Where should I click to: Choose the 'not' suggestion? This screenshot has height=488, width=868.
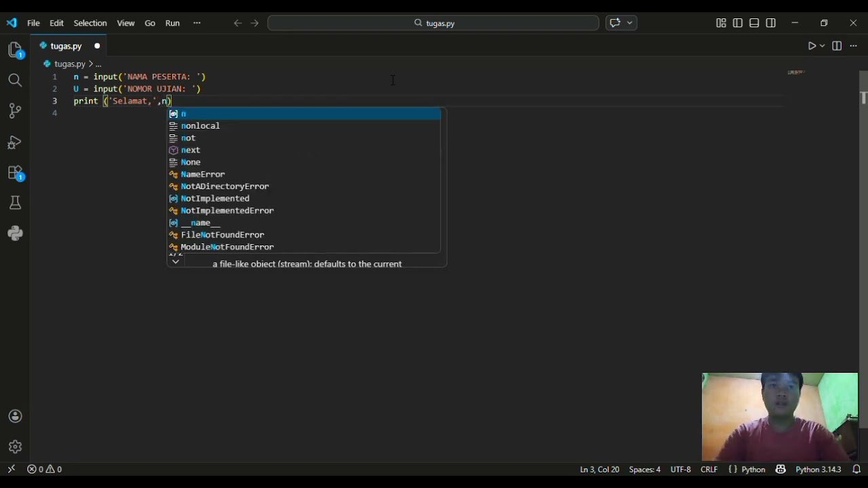click(304, 138)
